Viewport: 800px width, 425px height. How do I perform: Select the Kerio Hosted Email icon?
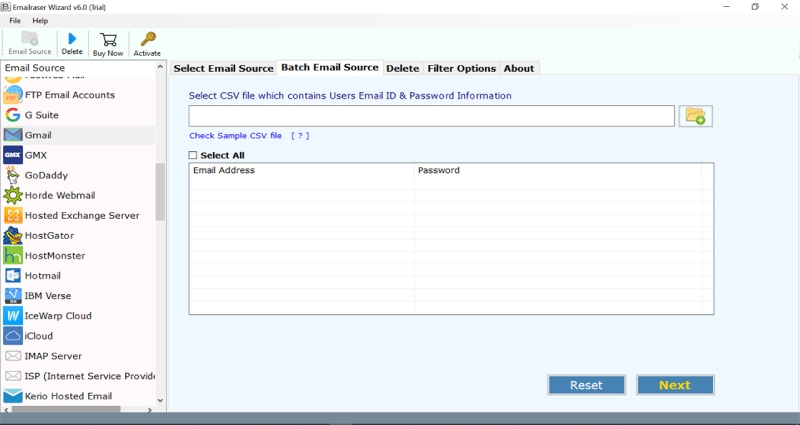(x=13, y=396)
